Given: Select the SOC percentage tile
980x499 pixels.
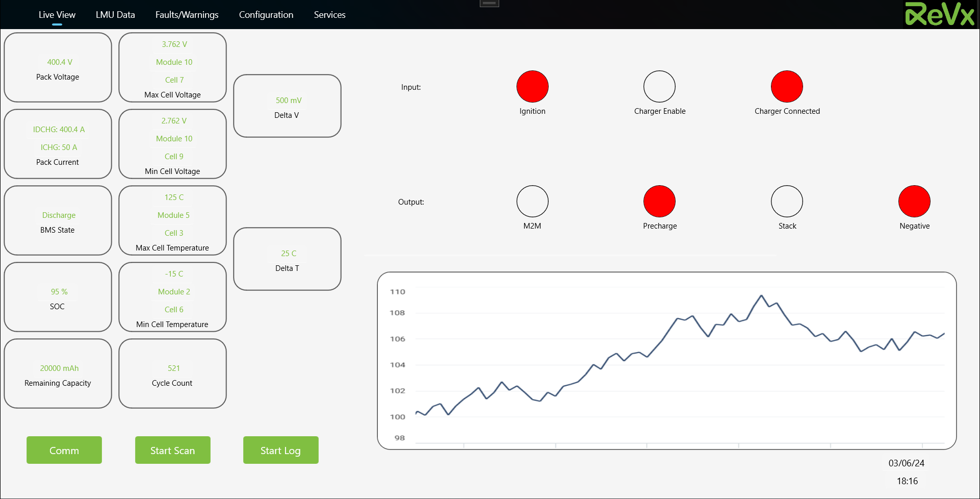Looking at the screenshot, I should click(58, 297).
